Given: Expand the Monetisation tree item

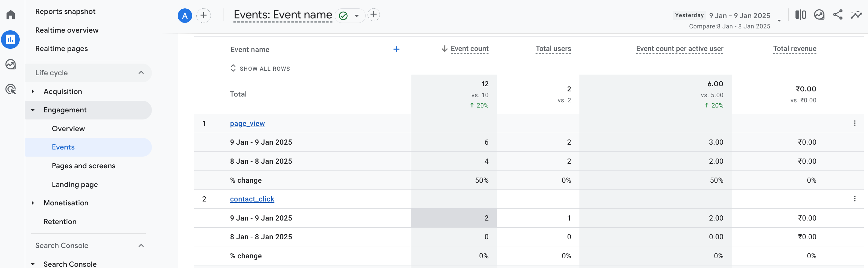Looking at the screenshot, I should tap(33, 203).
